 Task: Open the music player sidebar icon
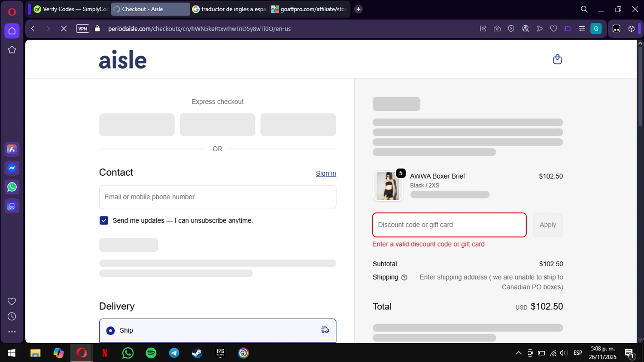click(12, 206)
